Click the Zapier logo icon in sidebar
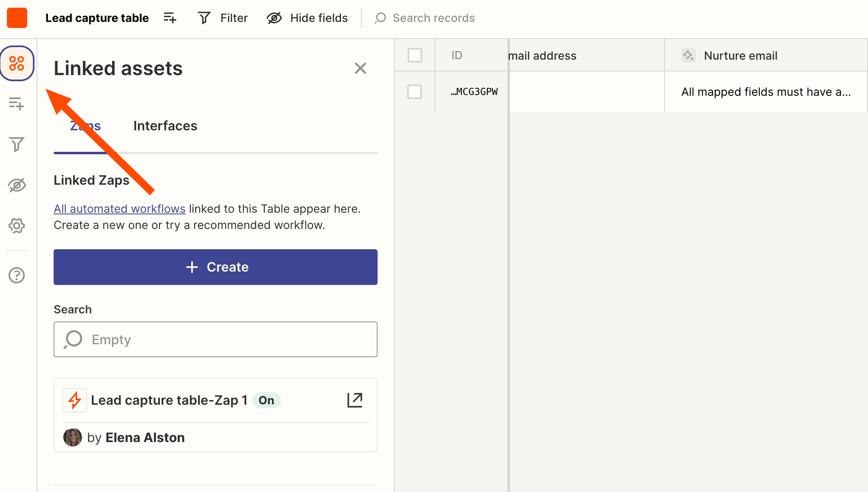 coord(17,64)
